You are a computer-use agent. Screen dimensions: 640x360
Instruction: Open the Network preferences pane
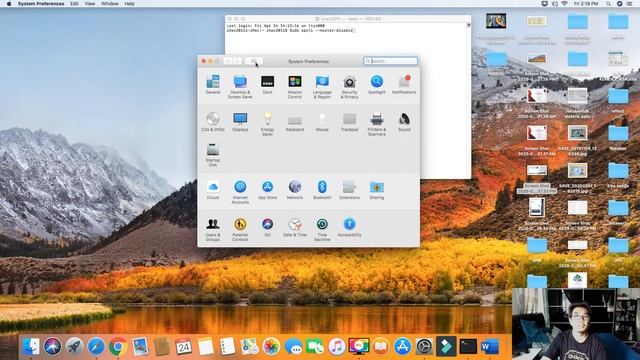click(x=295, y=189)
